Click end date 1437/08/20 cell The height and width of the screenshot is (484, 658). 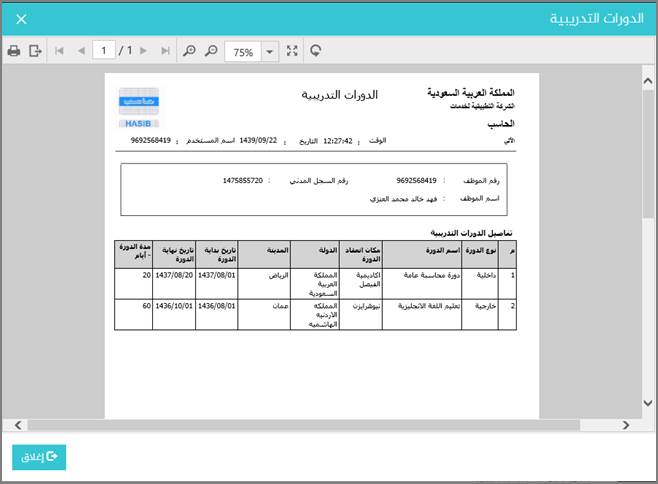(x=174, y=284)
